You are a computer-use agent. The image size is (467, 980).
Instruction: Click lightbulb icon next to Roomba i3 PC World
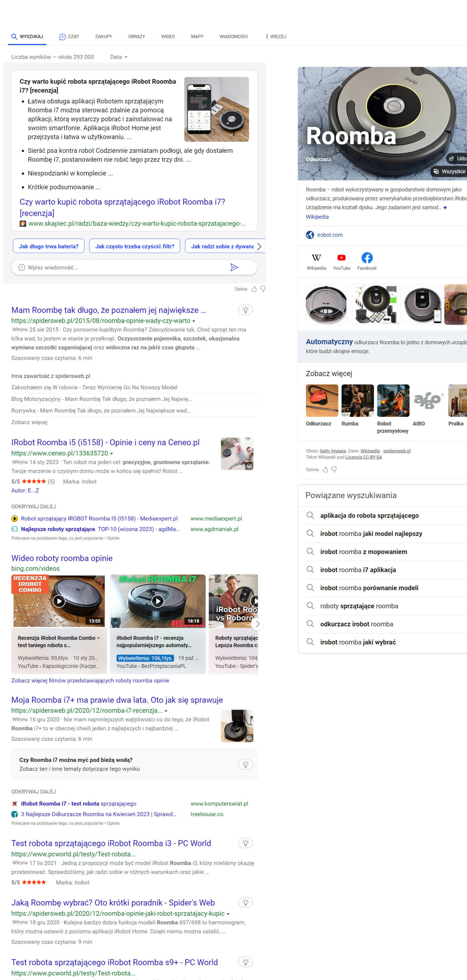coord(246,843)
